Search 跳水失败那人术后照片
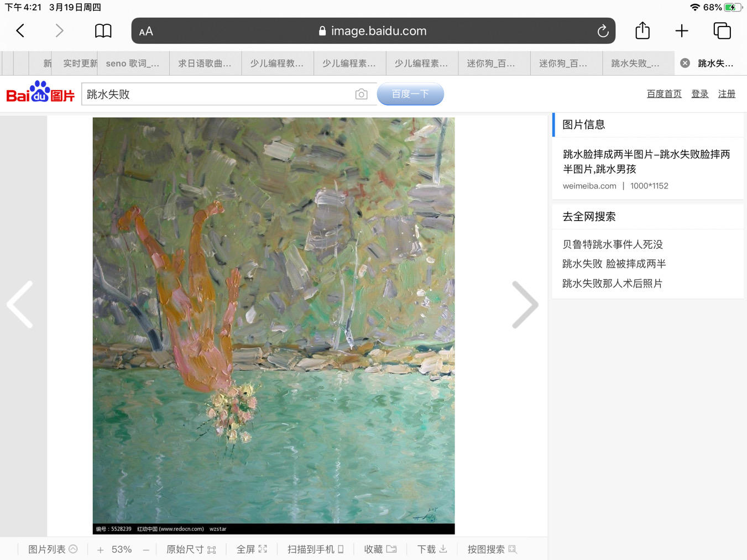Viewport: 747px width, 560px height. coord(612,284)
